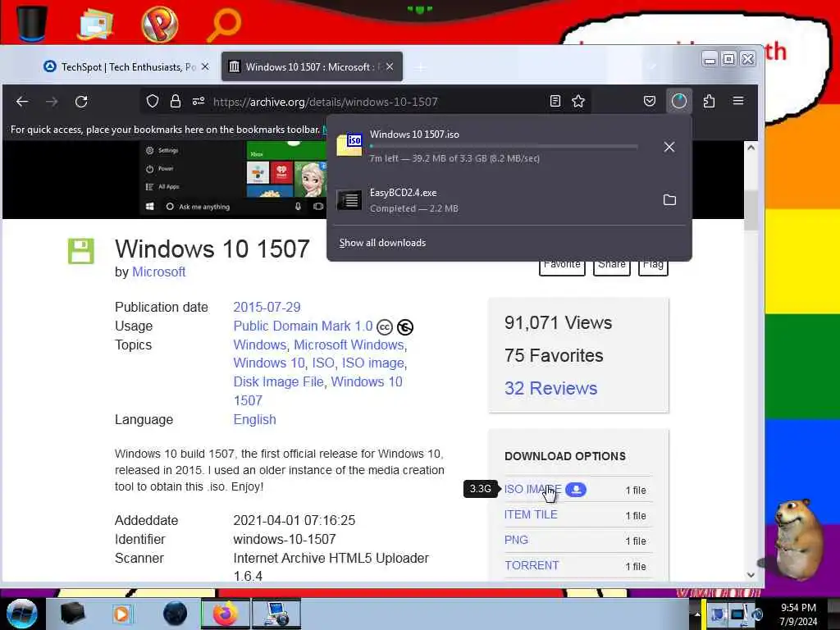Click the padlock site security icon
The width and height of the screenshot is (840, 630).
click(x=176, y=101)
